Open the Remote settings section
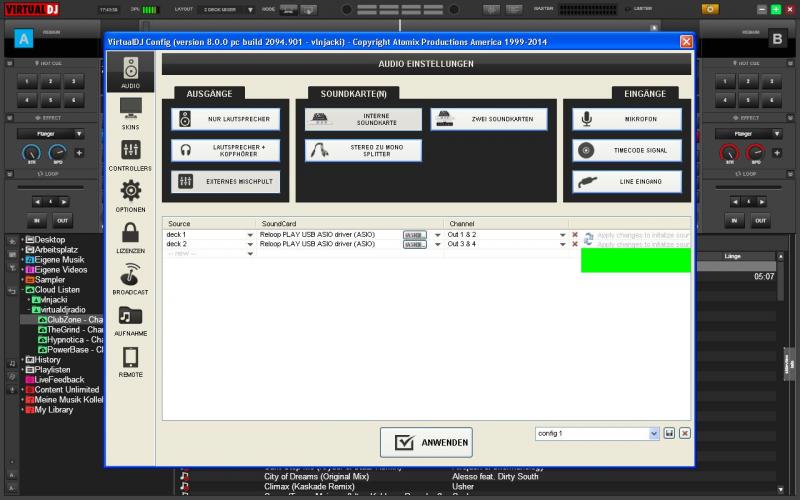This screenshot has width=800, height=500. pos(131,361)
